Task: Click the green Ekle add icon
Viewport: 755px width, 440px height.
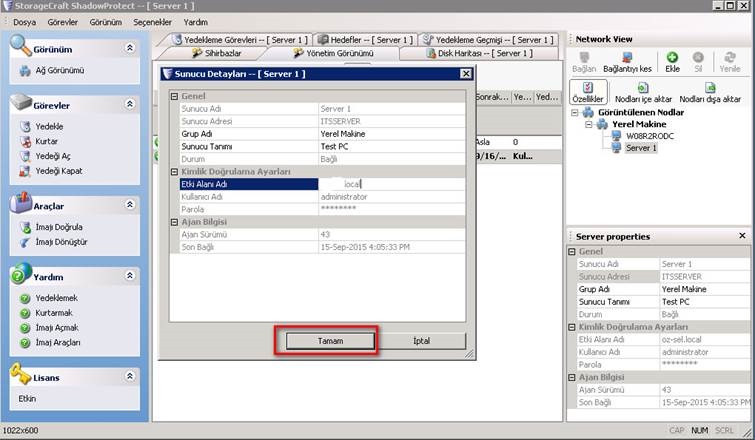Action: pos(672,57)
